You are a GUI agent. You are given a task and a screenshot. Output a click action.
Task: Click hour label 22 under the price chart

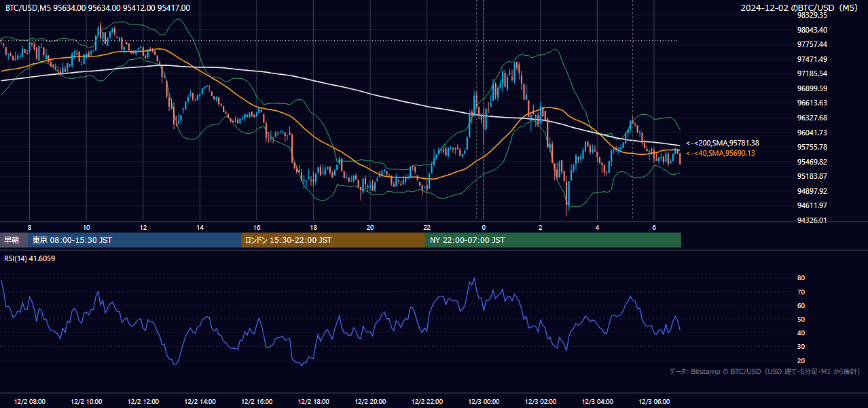click(x=427, y=227)
